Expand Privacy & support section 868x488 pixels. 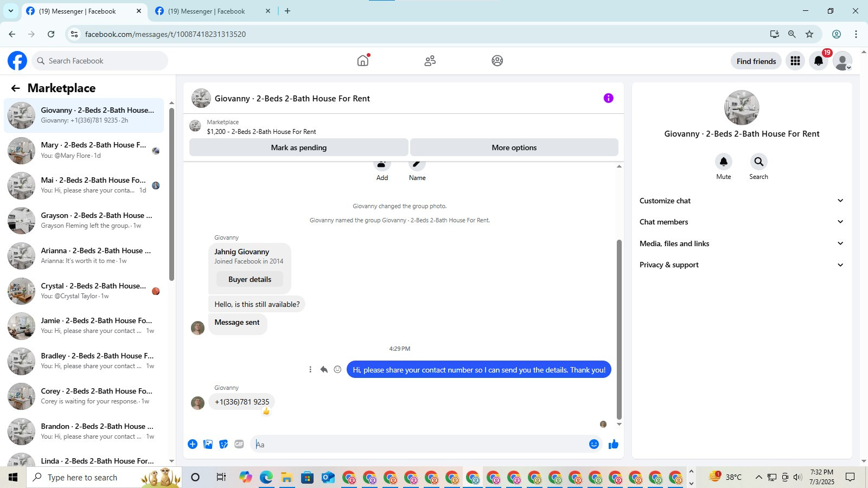coord(742,265)
